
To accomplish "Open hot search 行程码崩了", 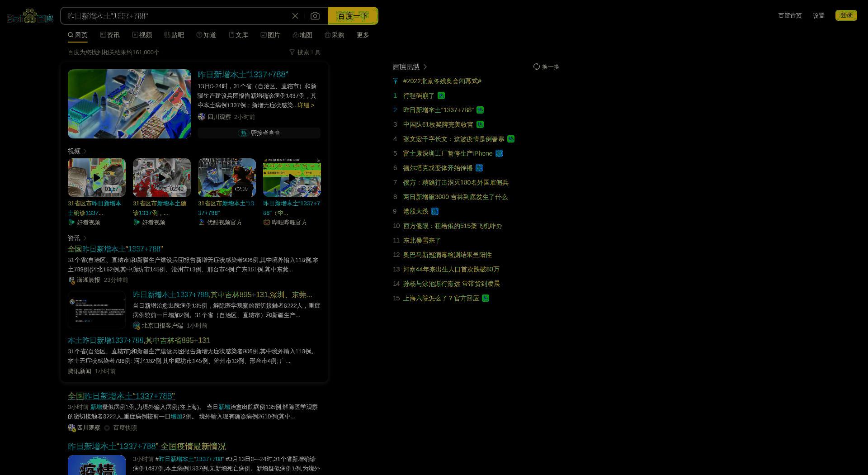I will 419,95.
